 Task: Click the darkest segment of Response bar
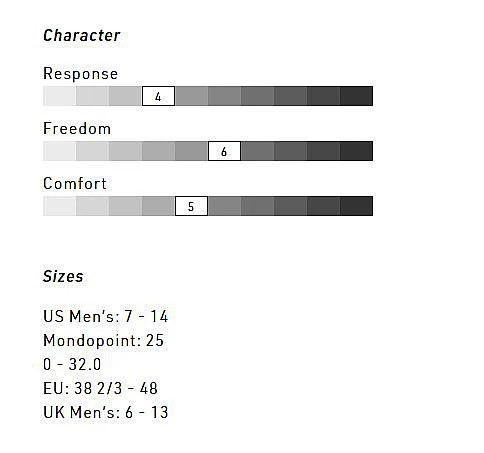click(x=356, y=96)
